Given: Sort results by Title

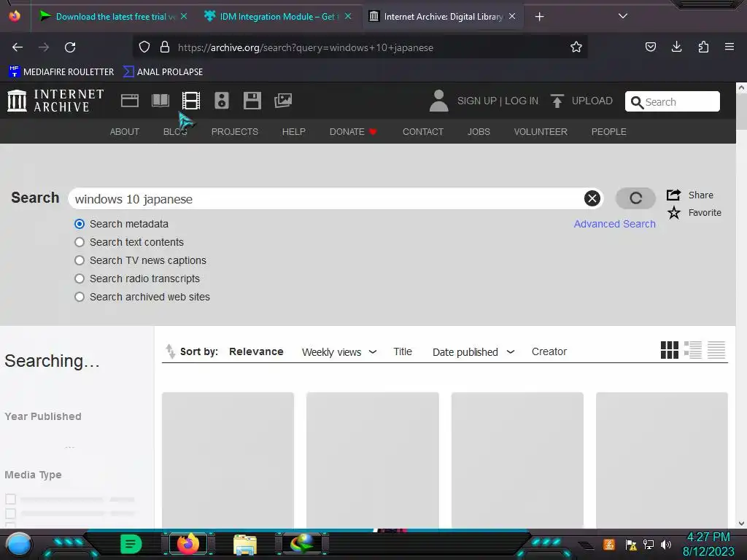Looking at the screenshot, I should (403, 351).
